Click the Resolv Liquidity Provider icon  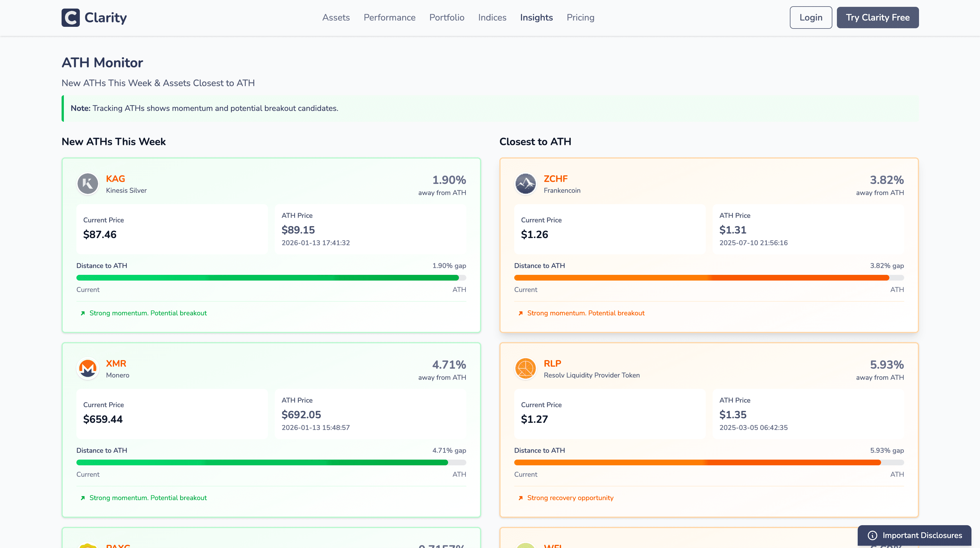pyautogui.click(x=525, y=368)
